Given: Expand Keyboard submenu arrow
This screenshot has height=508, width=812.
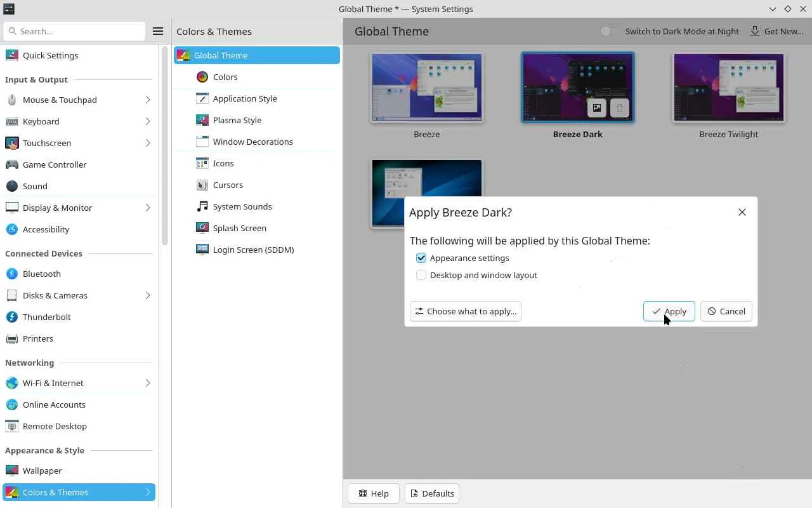Looking at the screenshot, I should coord(148,121).
